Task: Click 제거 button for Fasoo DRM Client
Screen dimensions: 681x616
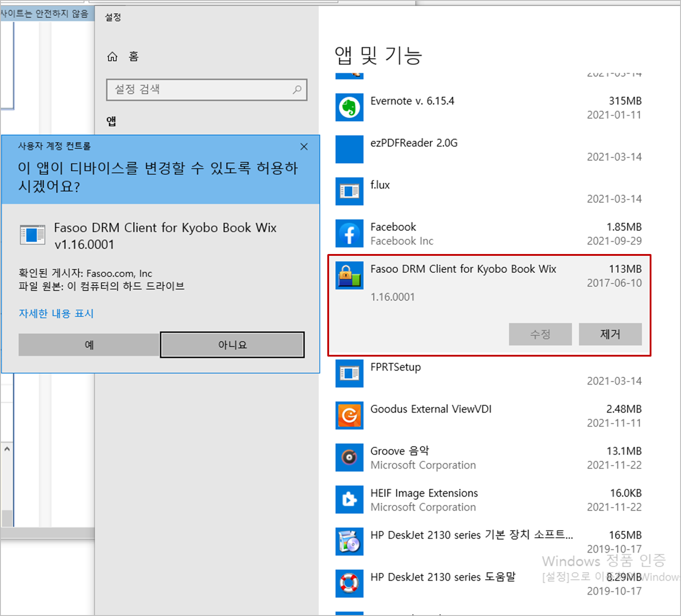Action: pos(610,334)
